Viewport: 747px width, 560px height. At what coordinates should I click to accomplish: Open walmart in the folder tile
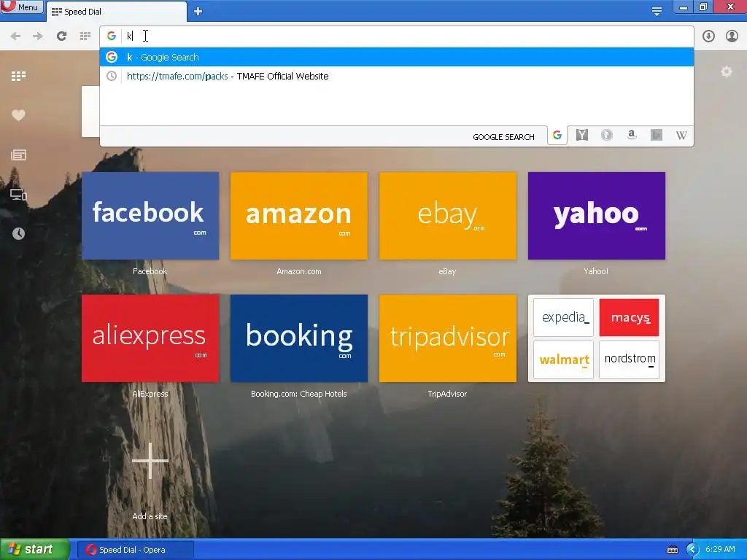click(x=564, y=359)
